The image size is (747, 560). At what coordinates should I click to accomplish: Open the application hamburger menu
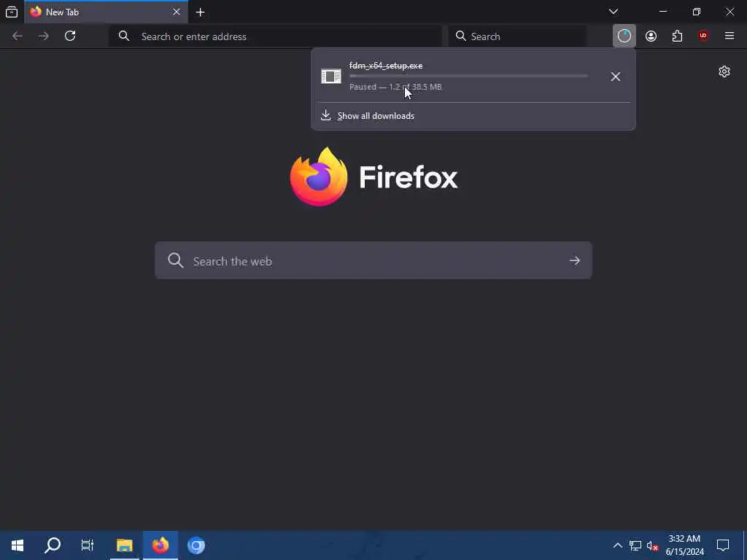(729, 36)
